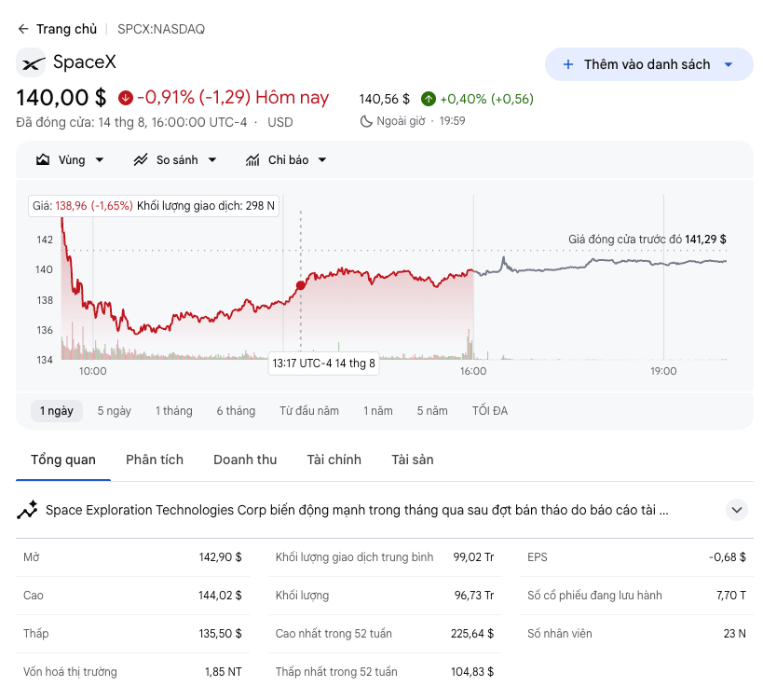This screenshot has width=763, height=700.
Task: Click the 16:00 axis label
Action: click(x=473, y=371)
